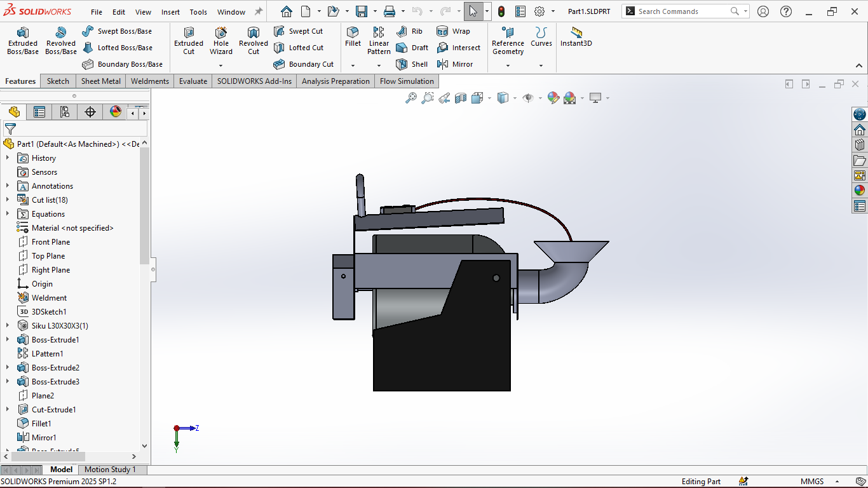Click the Zoom to Fit icon
Image resolution: width=868 pixels, height=488 pixels.
(x=411, y=98)
